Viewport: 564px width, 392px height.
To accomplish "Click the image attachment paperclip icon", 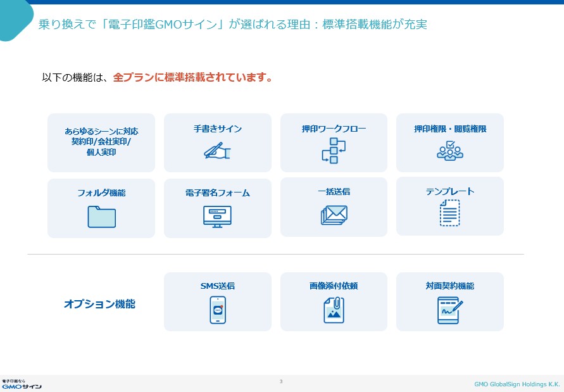I will [x=334, y=310].
